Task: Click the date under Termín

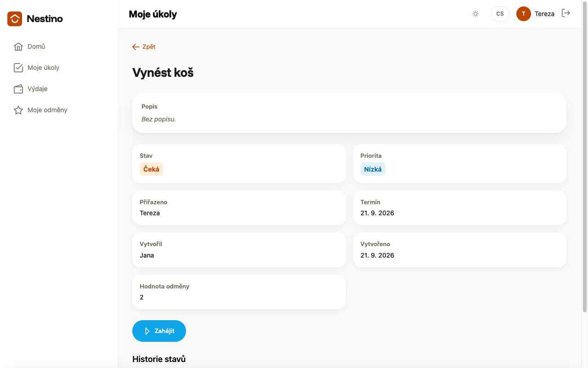Action: click(x=377, y=213)
